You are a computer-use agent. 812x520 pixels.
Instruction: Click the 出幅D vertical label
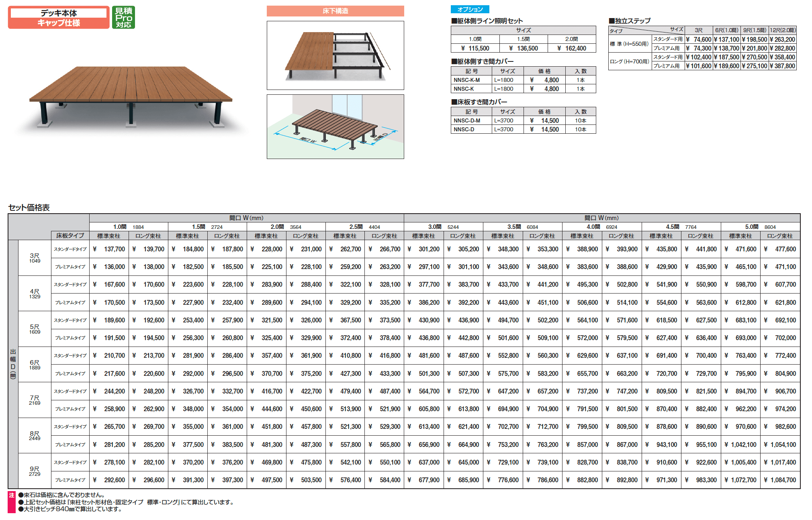point(13,364)
